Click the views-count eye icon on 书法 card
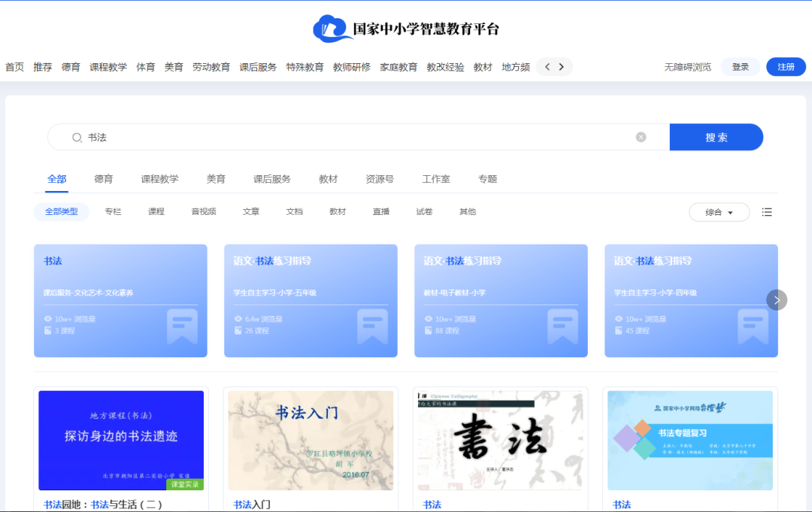This screenshot has height=512, width=812. click(48, 319)
